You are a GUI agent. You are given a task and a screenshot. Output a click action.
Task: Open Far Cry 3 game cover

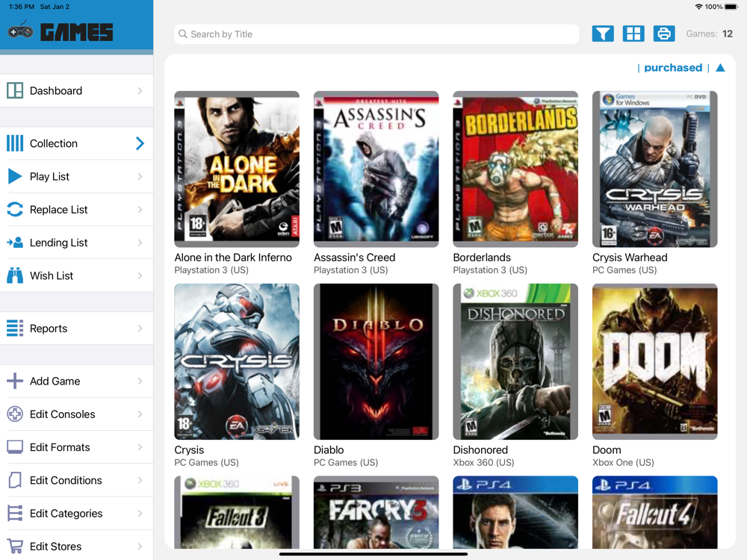click(x=376, y=512)
